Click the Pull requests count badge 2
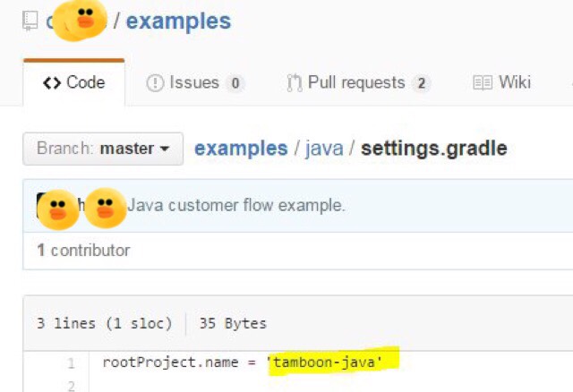This screenshot has width=573, height=392. (x=422, y=83)
